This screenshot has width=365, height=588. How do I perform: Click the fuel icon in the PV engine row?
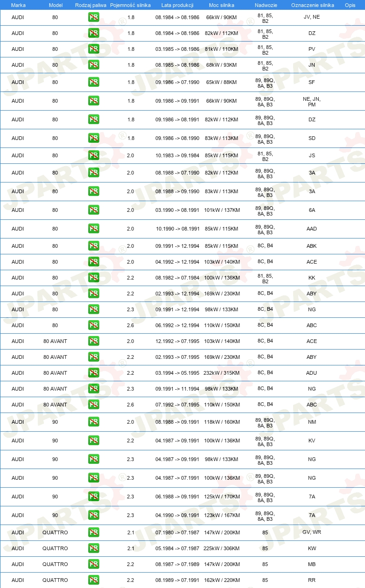coord(93,49)
